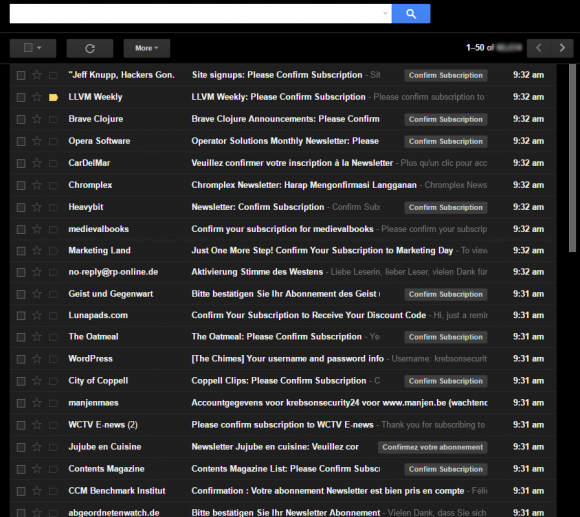Click Confirm Subscription on Opera Software row

[446, 141]
